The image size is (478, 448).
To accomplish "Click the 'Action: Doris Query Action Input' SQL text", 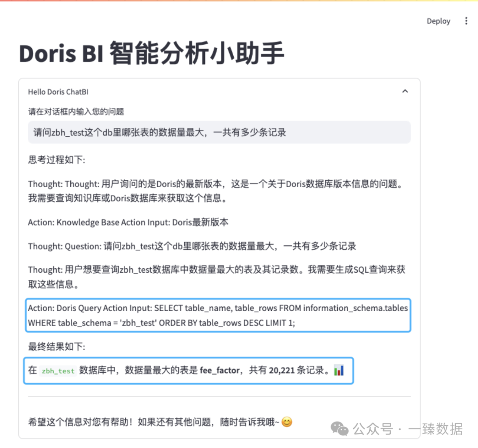I will click(x=218, y=315).
